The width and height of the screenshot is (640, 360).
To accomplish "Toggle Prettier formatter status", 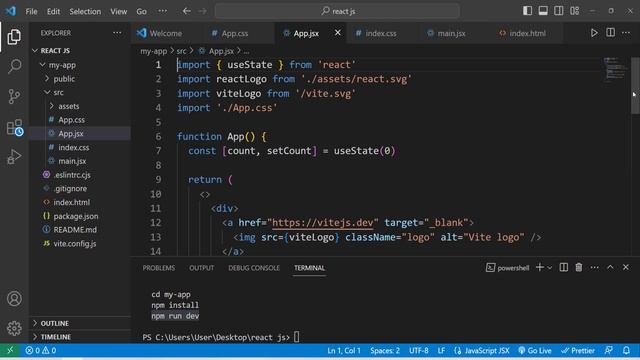I will (578, 350).
